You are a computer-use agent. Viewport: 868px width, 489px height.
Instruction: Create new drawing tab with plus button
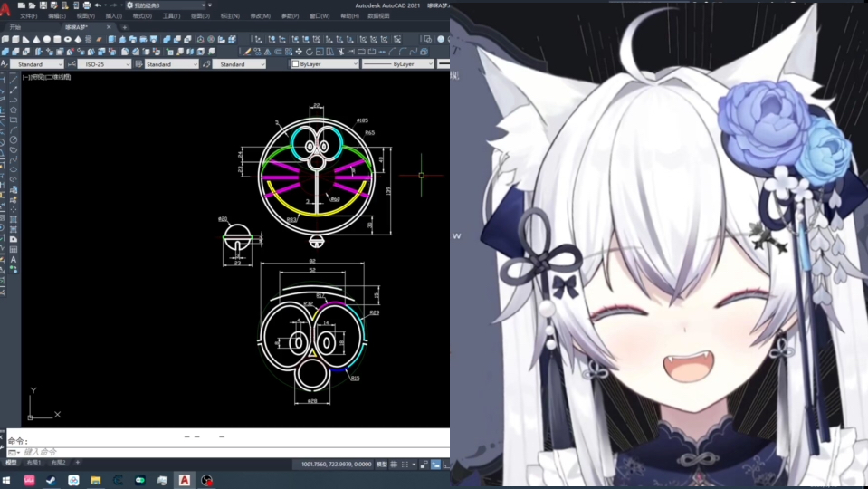pos(125,27)
